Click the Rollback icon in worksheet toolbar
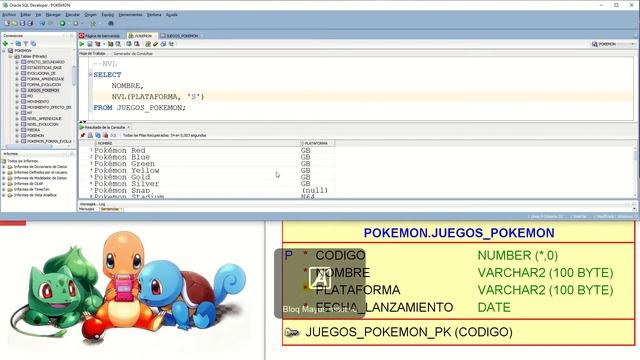 click(x=137, y=44)
